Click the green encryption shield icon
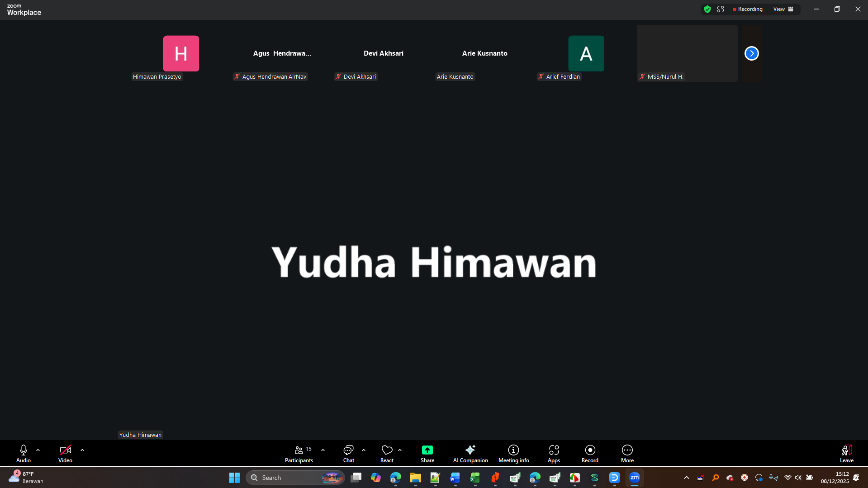 click(707, 9)
